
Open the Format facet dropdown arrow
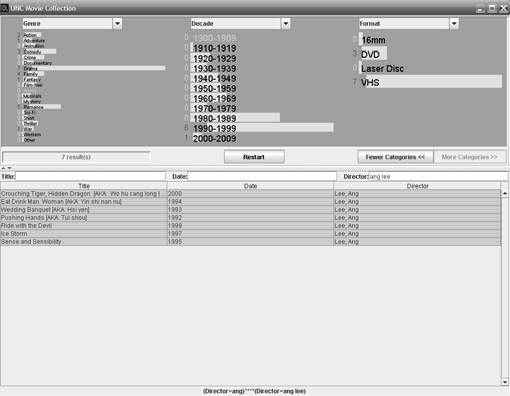[x=454, y=24]
